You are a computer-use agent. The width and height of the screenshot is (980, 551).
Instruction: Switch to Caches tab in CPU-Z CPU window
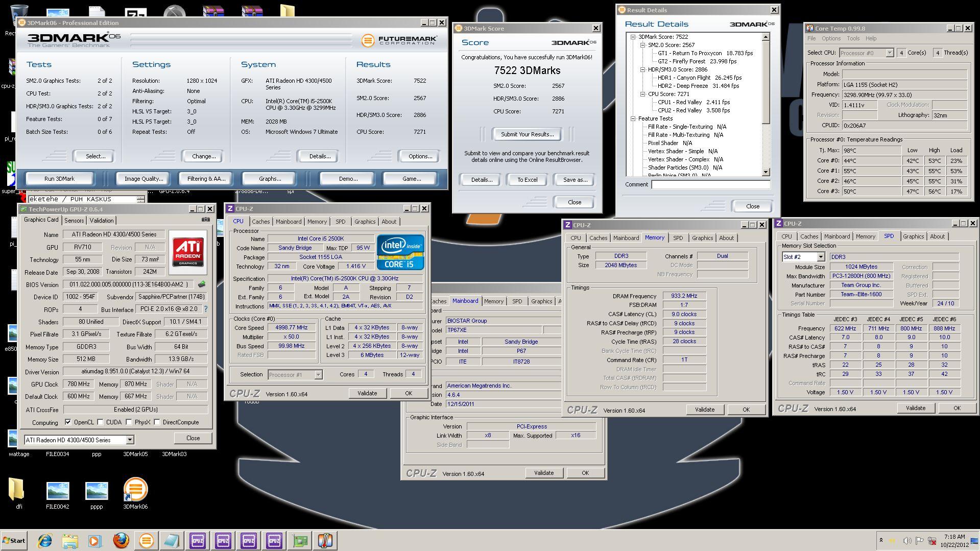260,222
